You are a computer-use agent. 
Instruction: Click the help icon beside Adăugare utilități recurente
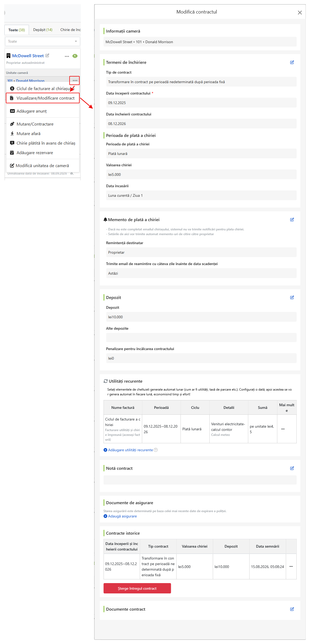pyautogui.click(x=156, y=450)
